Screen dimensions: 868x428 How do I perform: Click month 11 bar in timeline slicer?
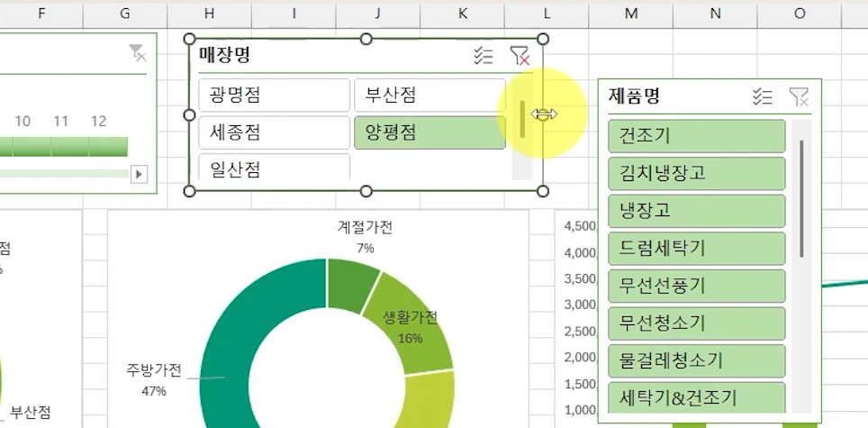[x=70, y=147]
